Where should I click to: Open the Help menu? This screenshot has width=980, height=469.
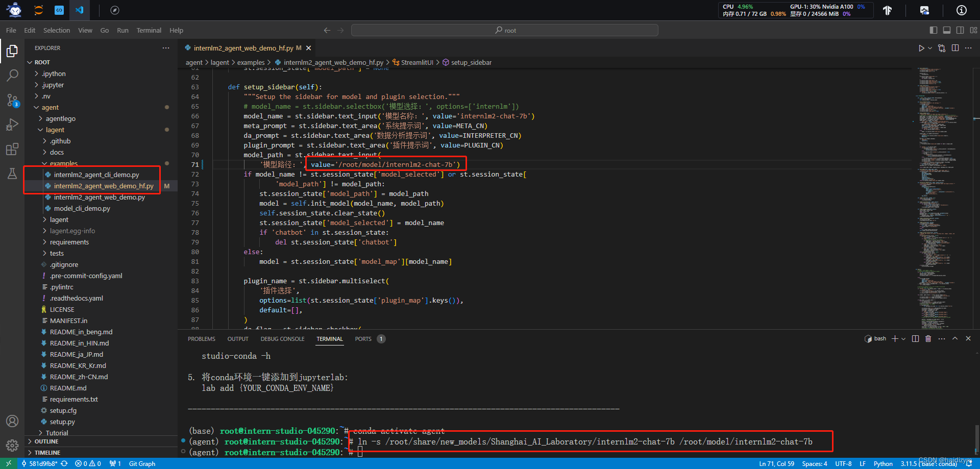tap(176, 31)
